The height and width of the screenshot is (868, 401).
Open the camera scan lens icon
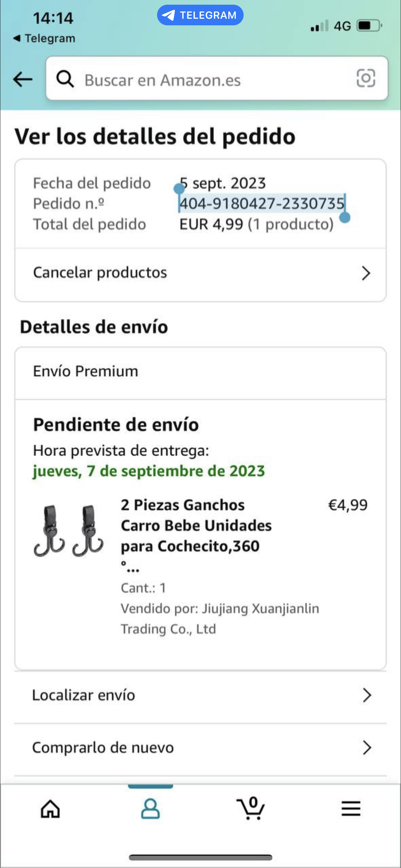coord(366,78)
